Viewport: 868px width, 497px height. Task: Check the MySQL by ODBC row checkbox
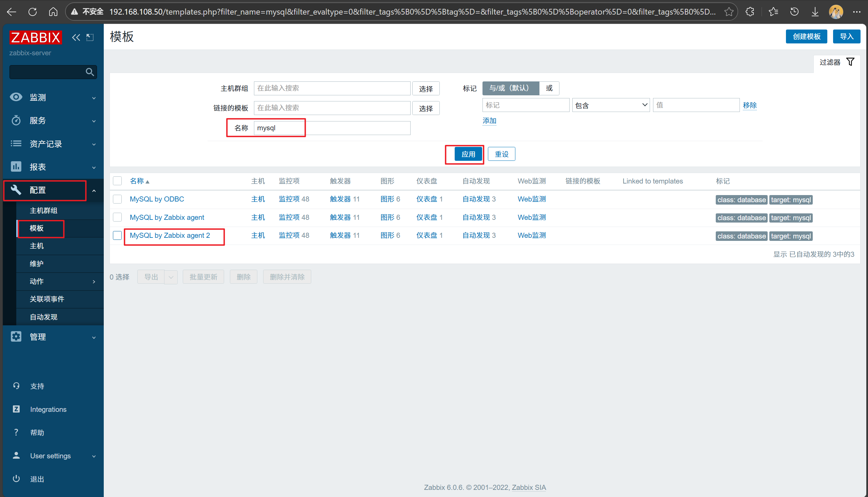tap(117, 199)
